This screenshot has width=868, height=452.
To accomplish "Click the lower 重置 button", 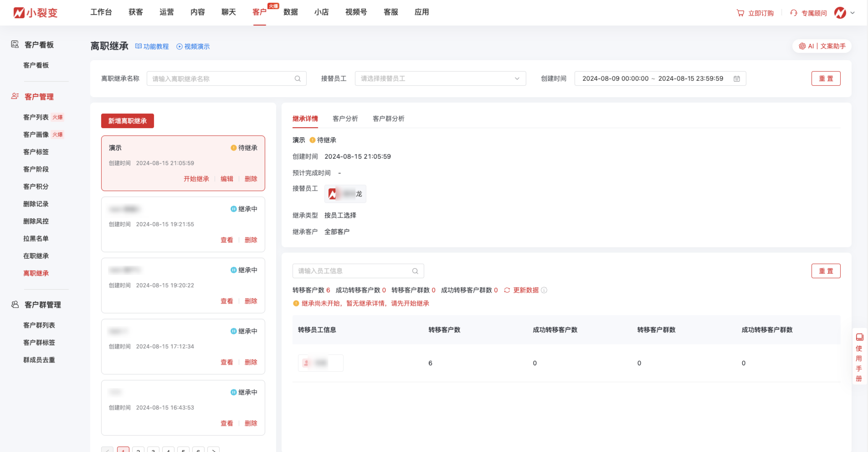I will click(x=826, y=271).
